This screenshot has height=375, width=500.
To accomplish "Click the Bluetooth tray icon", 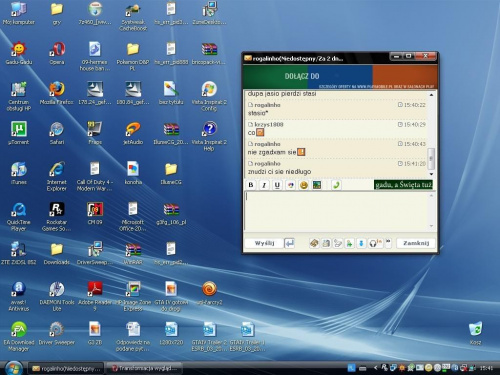I will 454,368.
